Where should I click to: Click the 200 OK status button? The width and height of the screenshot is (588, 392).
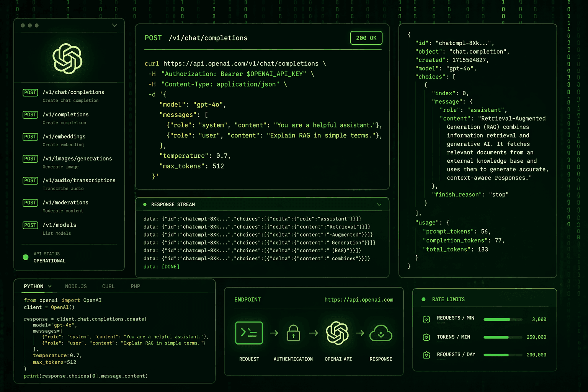pos(366,38)
